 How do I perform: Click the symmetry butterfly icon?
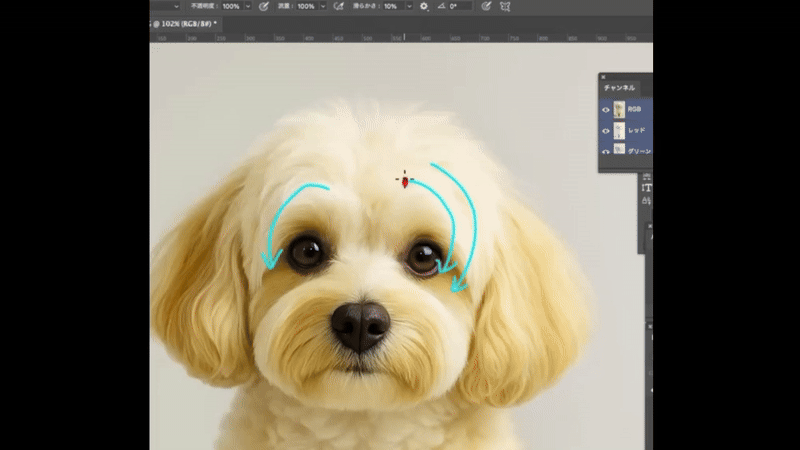pos(505,6)
